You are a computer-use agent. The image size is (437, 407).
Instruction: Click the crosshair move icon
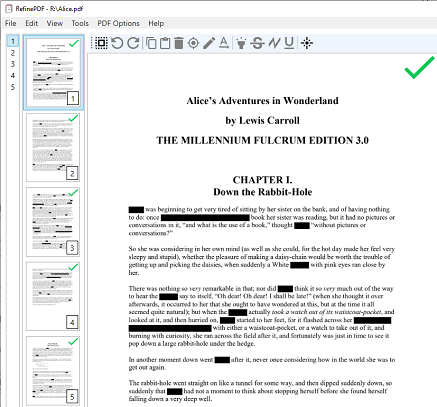click(307, 43)
